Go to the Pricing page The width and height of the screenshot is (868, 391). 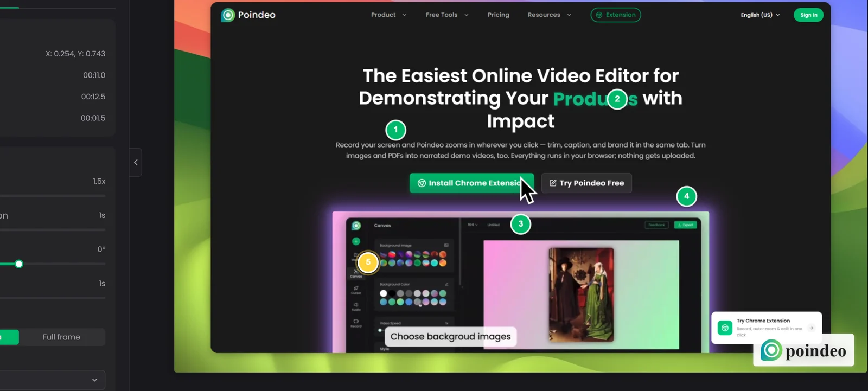click(x=499, y=15)
